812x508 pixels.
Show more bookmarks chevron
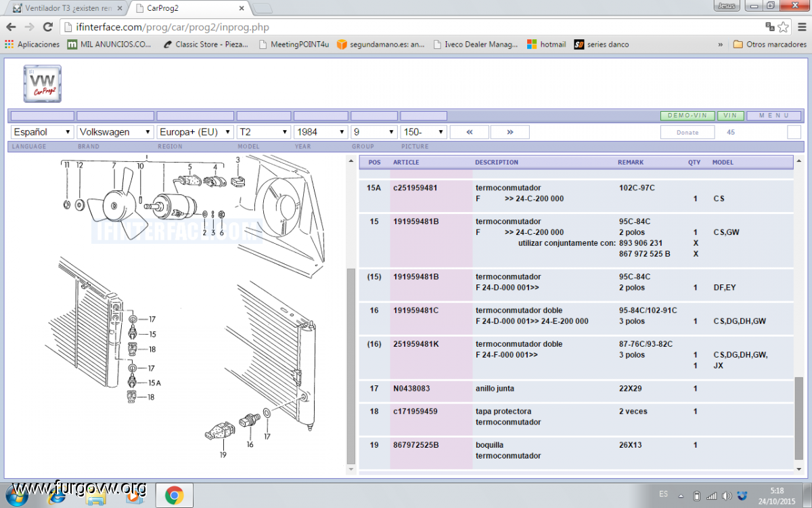(720, 44)
